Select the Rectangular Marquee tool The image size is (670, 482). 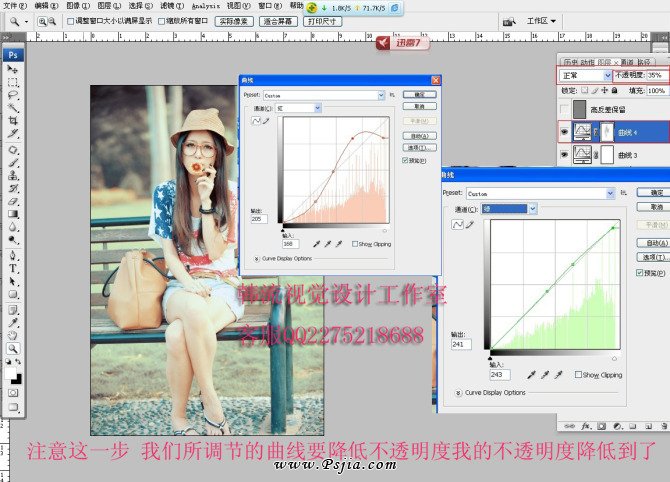(x=13, y=82)
